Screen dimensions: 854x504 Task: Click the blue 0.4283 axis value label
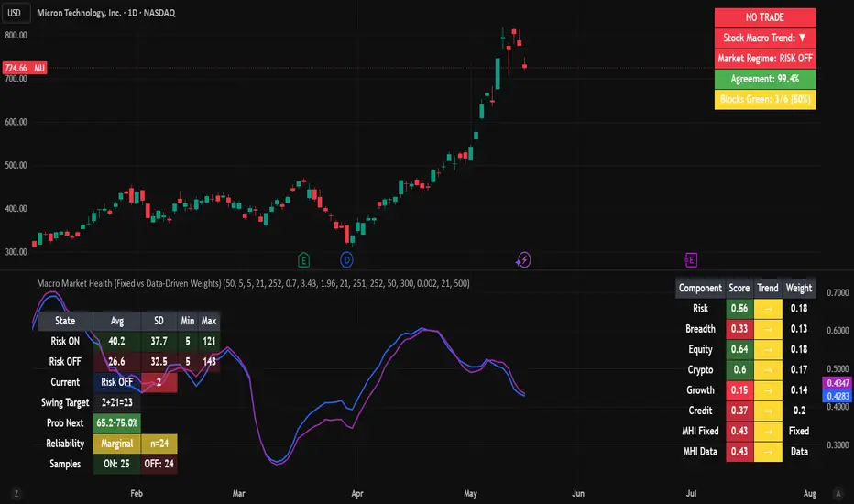(x=838, y=396)
